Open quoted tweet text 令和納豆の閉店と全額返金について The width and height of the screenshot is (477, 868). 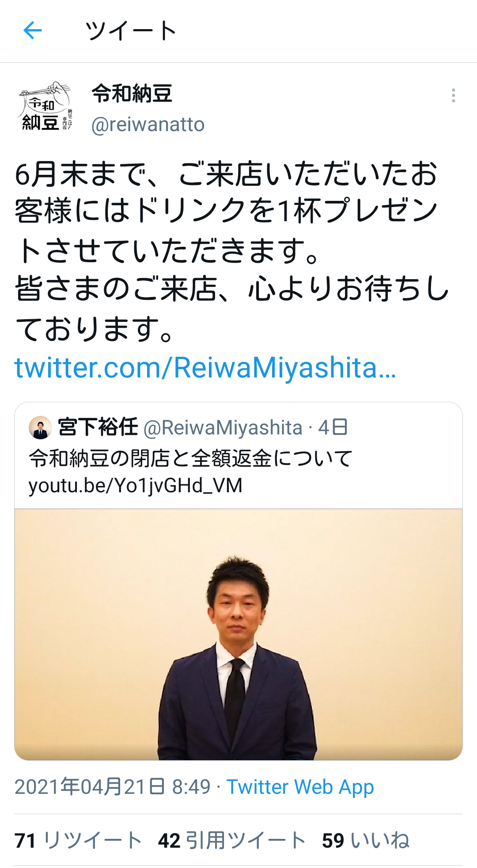pyautogui.click(x=191, y=458)
